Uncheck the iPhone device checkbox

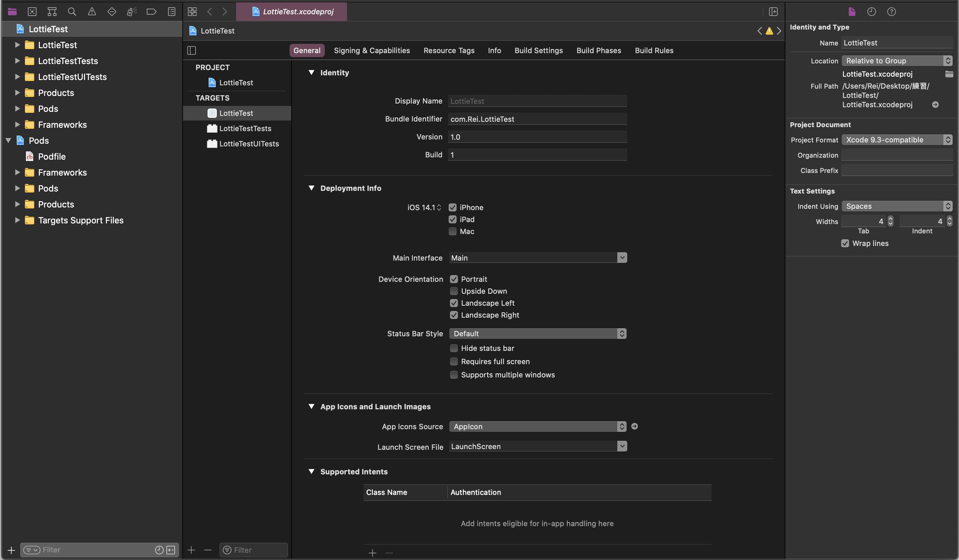click(x=453, y=207)
